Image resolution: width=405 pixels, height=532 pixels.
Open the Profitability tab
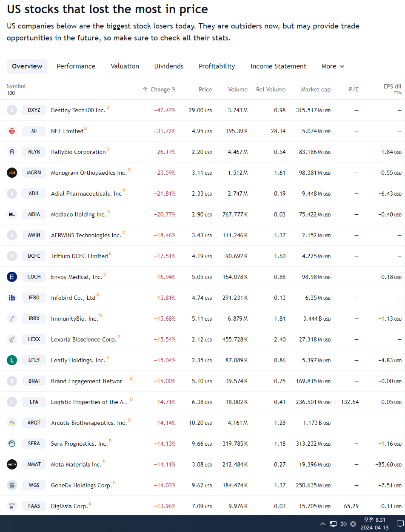point(217,66)
